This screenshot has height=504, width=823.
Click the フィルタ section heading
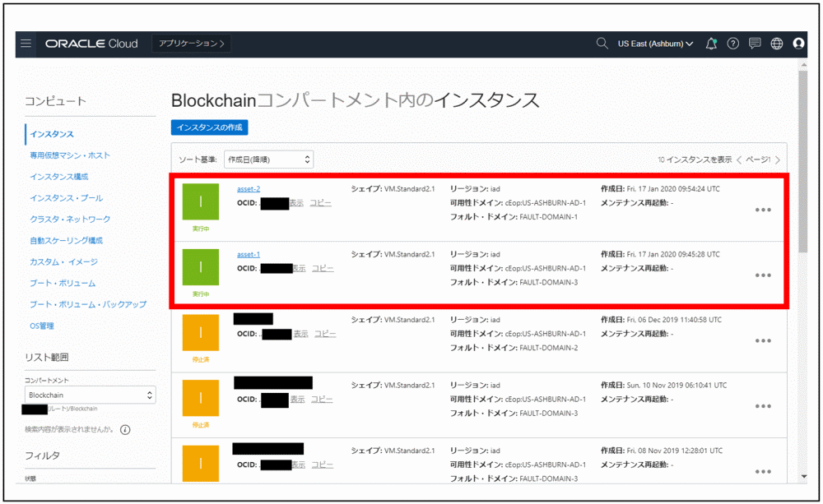point(43,455)
